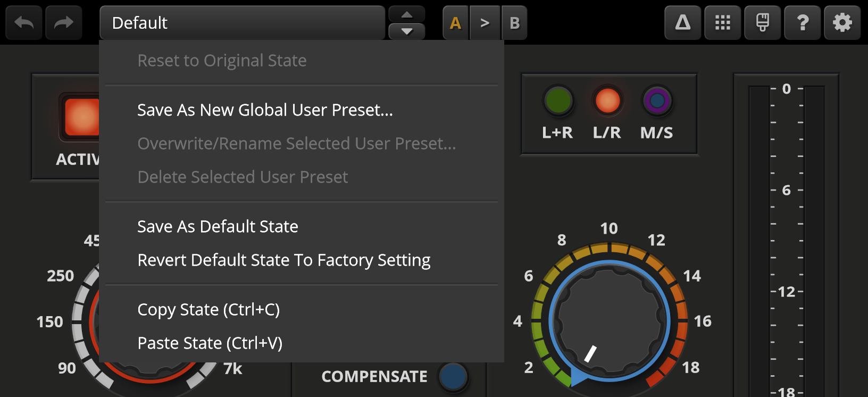The height and width of the screenshot is (397, 868).
Task: Choose Save As New Global User Preset
Action: [x=302, y=110]
